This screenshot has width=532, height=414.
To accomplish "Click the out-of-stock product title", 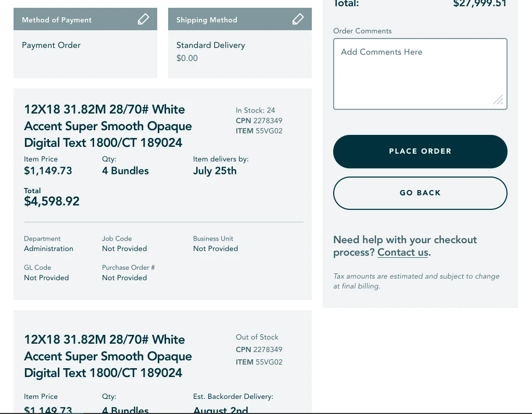I will tap(108, 356).
